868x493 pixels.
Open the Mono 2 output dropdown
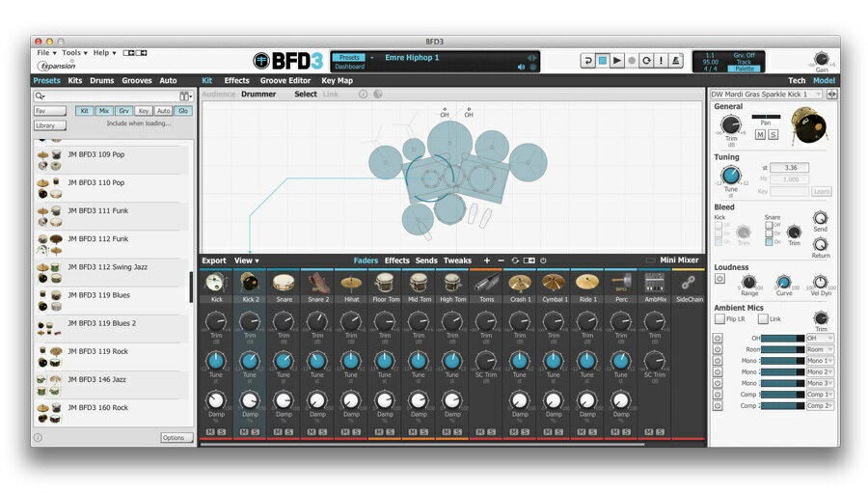(819, 371)
